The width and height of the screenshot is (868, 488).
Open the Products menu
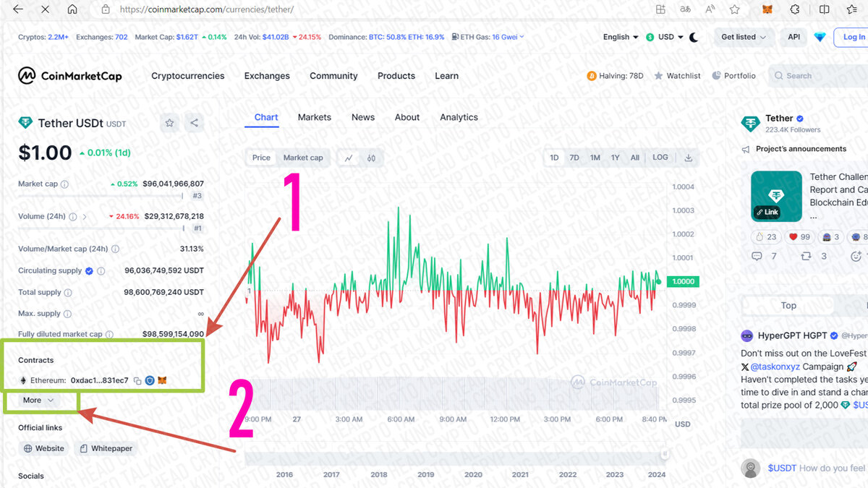click(x=396, y=76)
